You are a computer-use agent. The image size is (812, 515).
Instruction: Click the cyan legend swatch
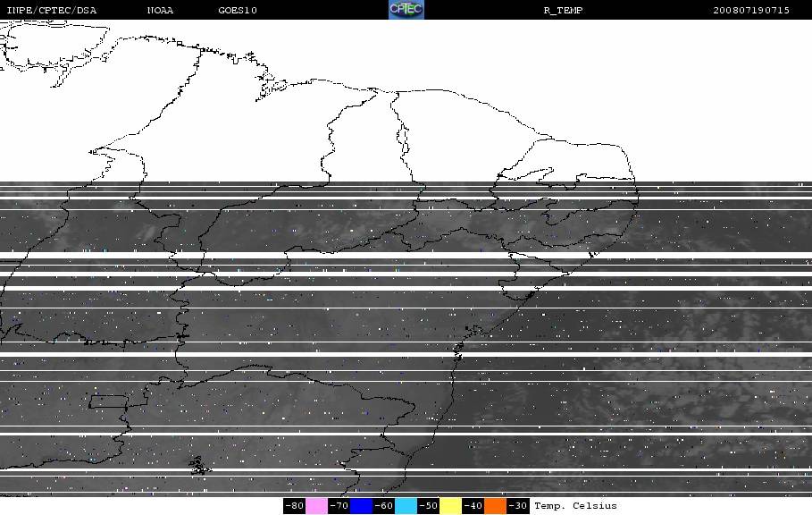coord(406,506)
